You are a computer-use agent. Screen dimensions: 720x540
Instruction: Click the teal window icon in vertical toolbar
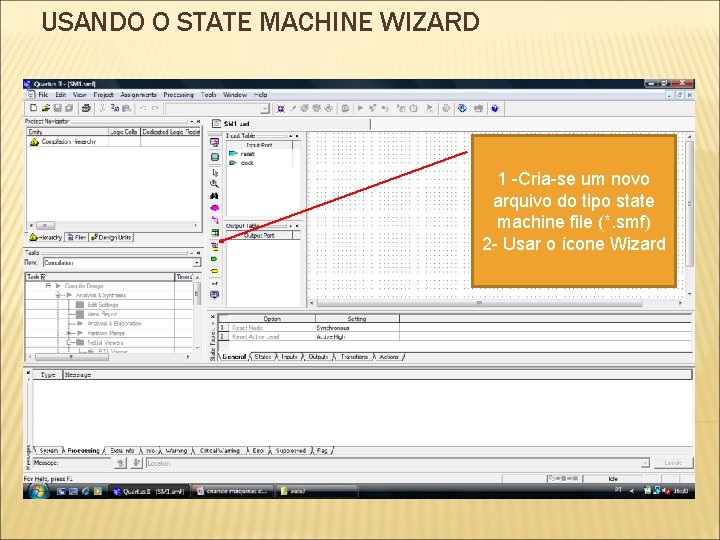(214, 157)
